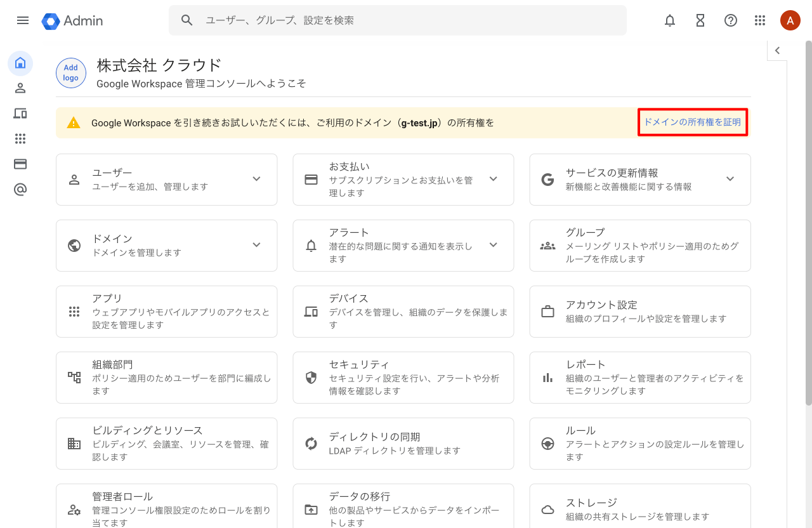Expand the お支払い card chevron

(x=494, y=179)
